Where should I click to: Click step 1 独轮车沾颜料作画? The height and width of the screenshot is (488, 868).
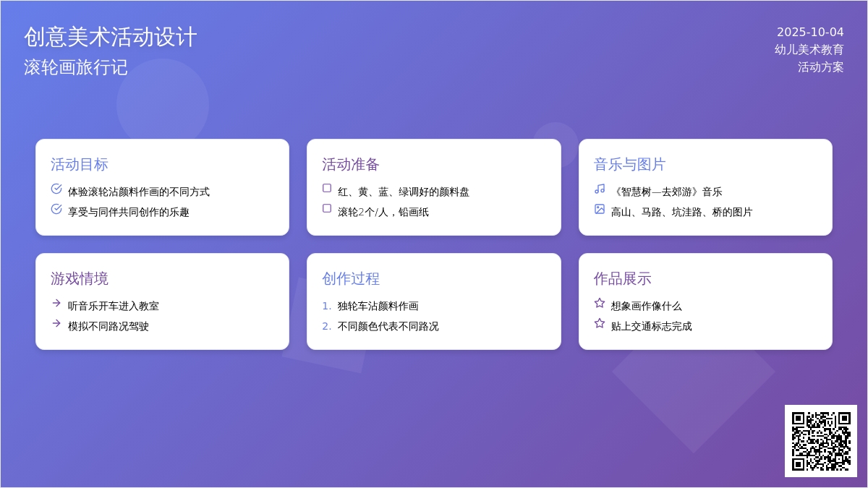pyautogui.click(x=378, y=306)
